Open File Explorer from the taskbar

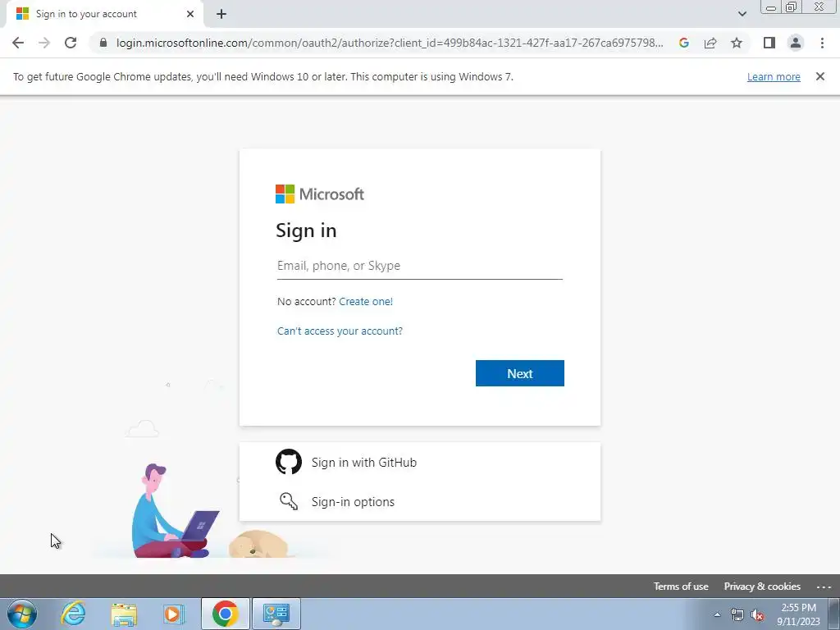point(124,614)
